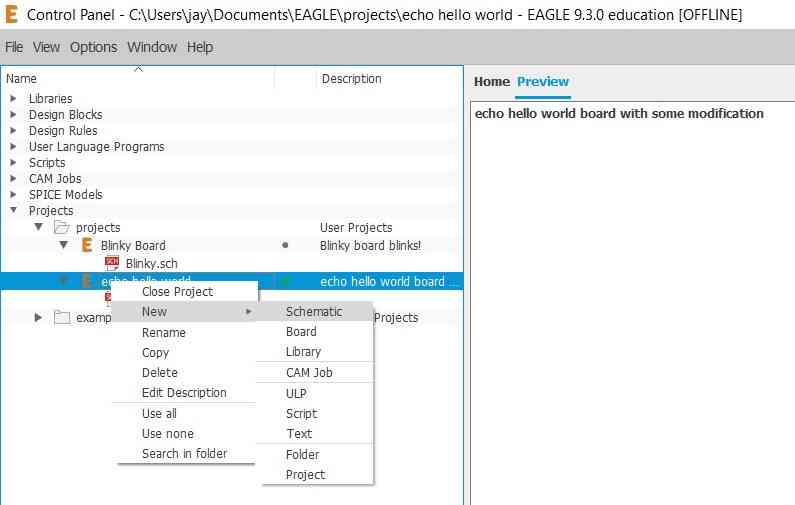Expand the Design Blocks tree node
The width and height of the screenshot is (795, 505).
point(14,115)
